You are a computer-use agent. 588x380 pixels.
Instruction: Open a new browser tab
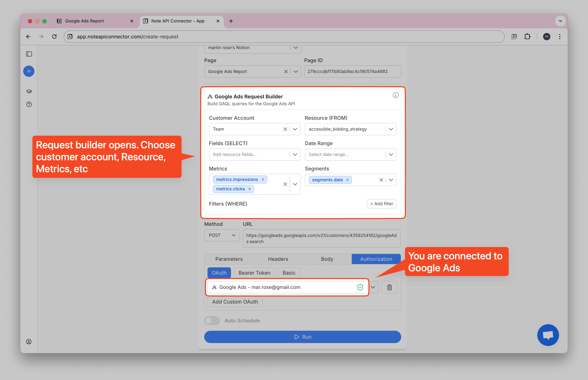click(231, 21)
